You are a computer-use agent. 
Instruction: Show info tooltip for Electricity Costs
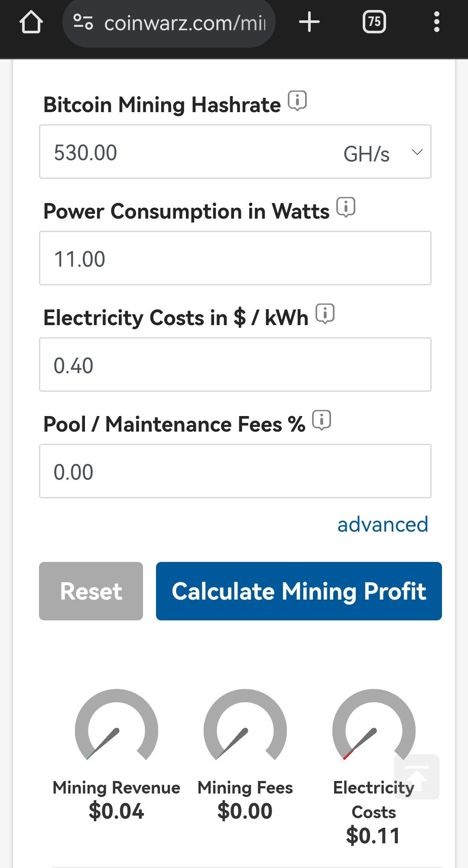click(x=325, y=313)
